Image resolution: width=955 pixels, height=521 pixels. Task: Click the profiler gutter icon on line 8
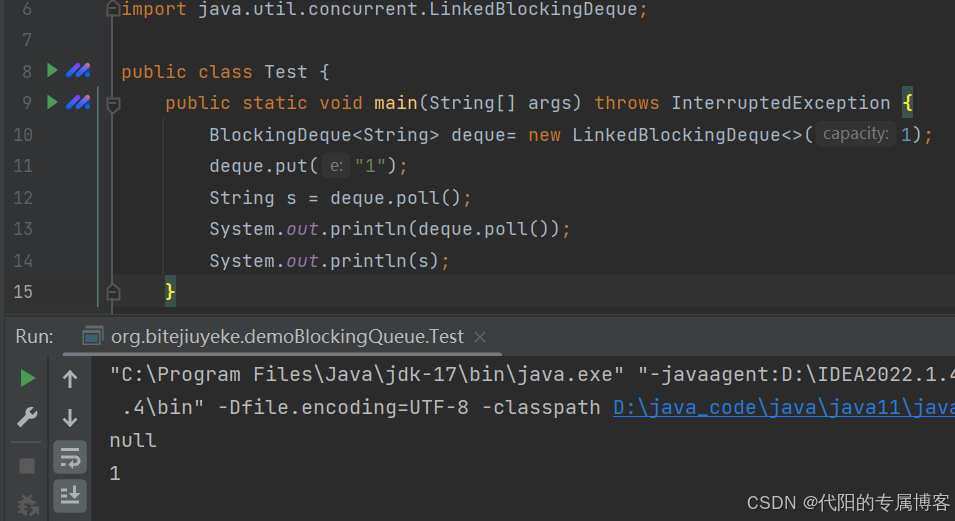pyautogui.click(x=78, y=71)
